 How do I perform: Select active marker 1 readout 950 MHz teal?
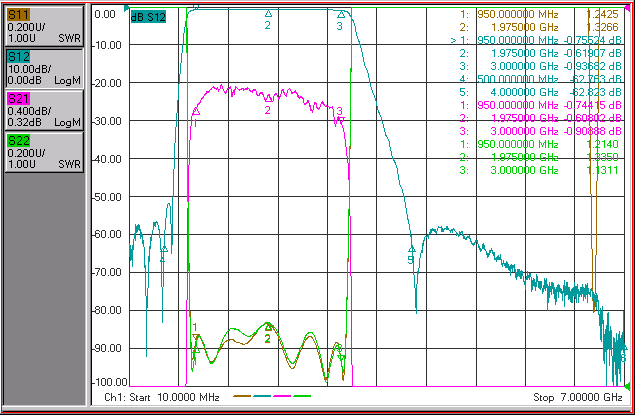tap(536, 40)
